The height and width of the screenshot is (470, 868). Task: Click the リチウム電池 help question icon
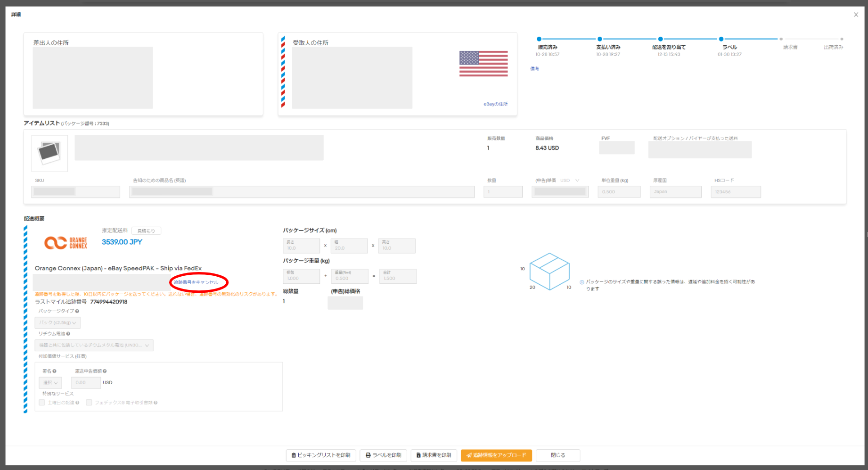coord(68,334)
